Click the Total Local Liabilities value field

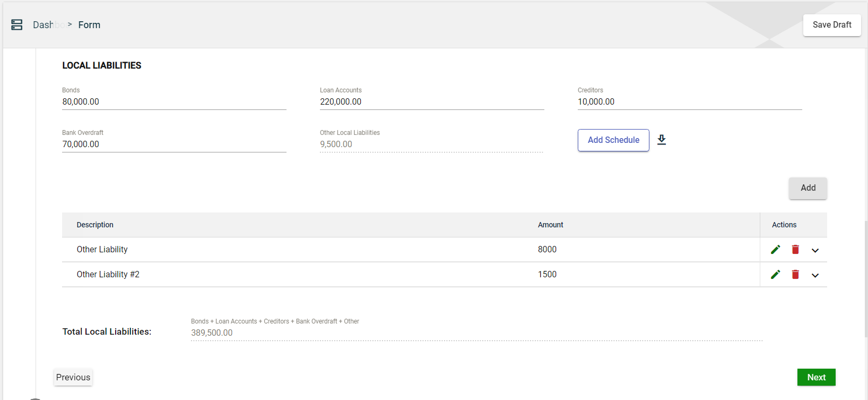click(476, 333)
